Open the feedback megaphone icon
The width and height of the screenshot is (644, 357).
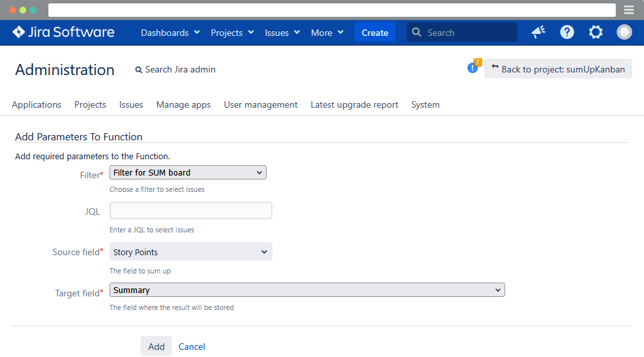538,32
